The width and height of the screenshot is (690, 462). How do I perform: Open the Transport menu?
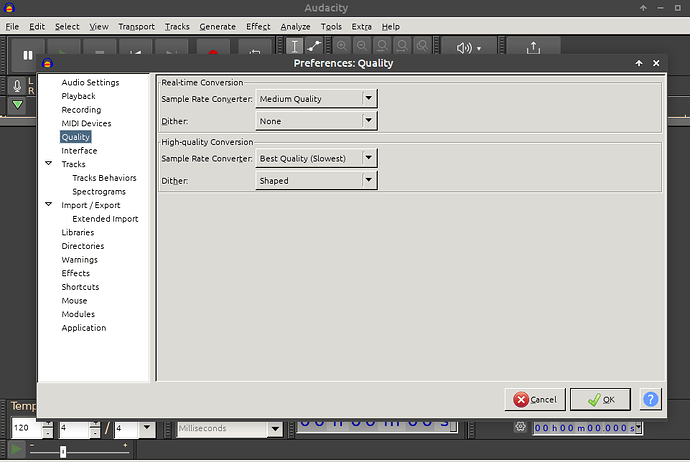tap(136, 26)
